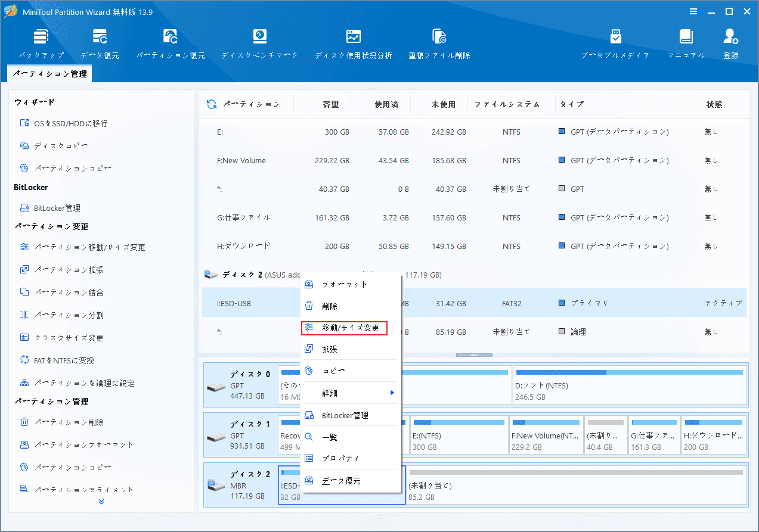Sort by the タイプ column header

tap(571, 104)
